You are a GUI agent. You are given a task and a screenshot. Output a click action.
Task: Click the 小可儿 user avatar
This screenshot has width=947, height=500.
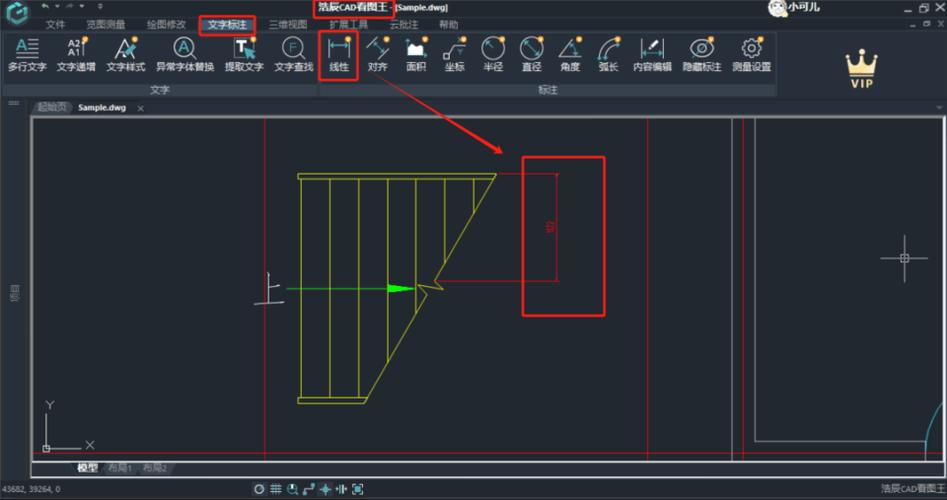777,8
